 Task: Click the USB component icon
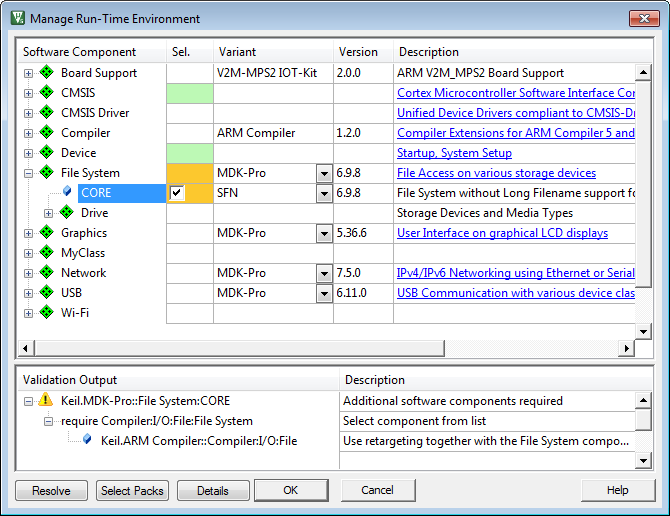pyautogui.click(x=46, y=293)
